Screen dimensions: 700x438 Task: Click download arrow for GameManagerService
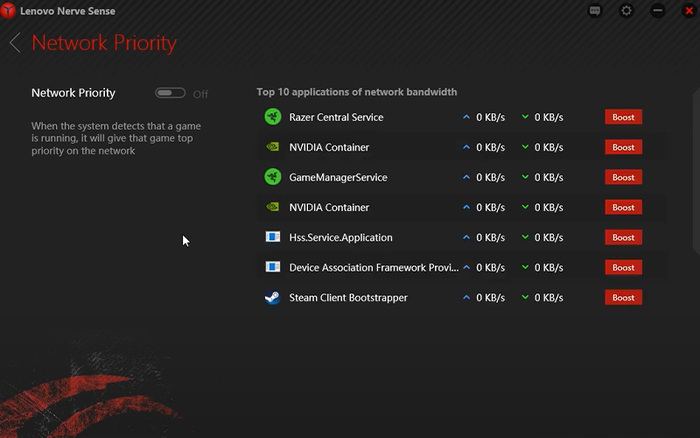[525, 177]
